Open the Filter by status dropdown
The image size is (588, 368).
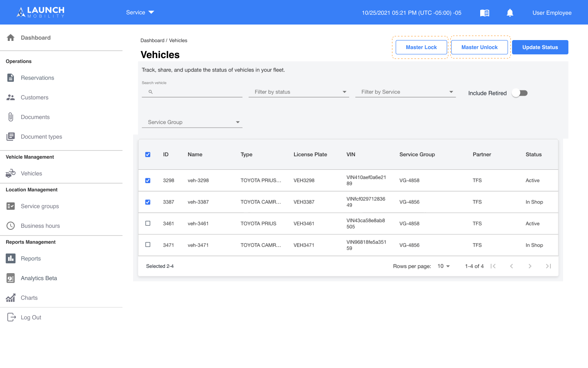click(x=298, y=92)
